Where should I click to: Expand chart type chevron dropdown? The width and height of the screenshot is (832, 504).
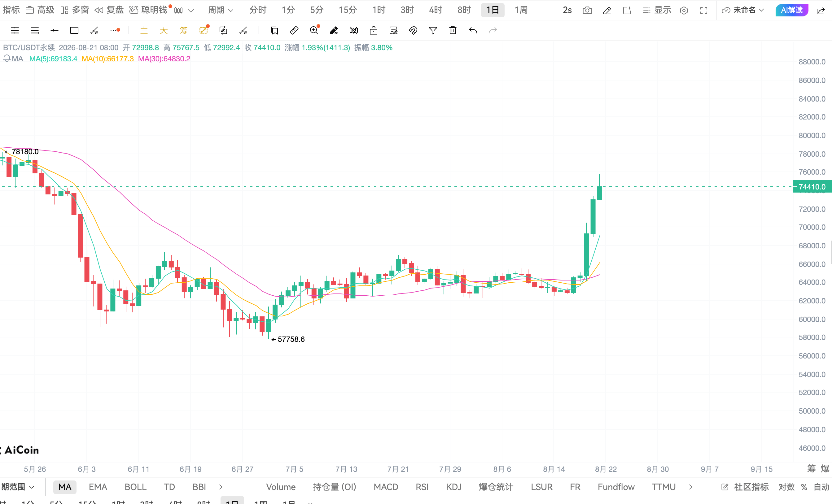(x=191, y=11)
